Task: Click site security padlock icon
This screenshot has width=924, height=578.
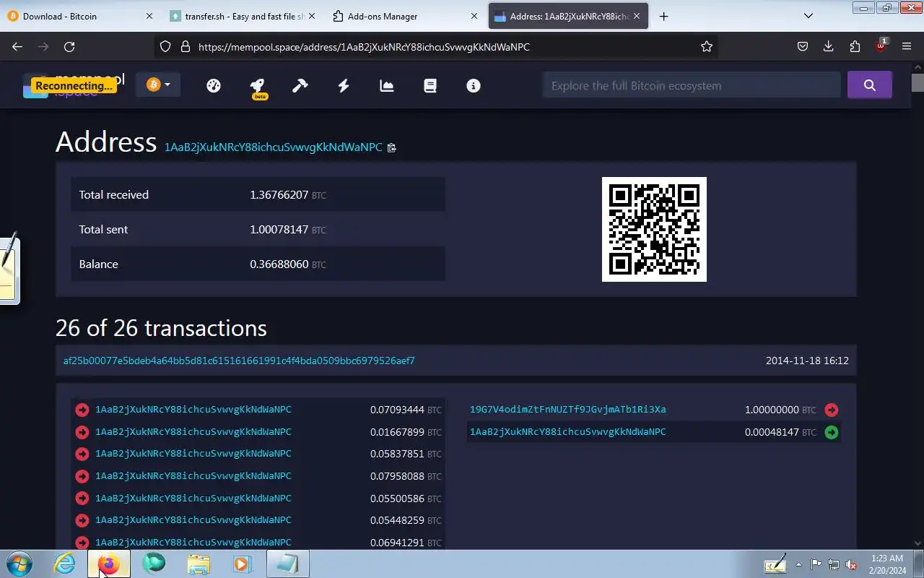Action: click(185, 46)
